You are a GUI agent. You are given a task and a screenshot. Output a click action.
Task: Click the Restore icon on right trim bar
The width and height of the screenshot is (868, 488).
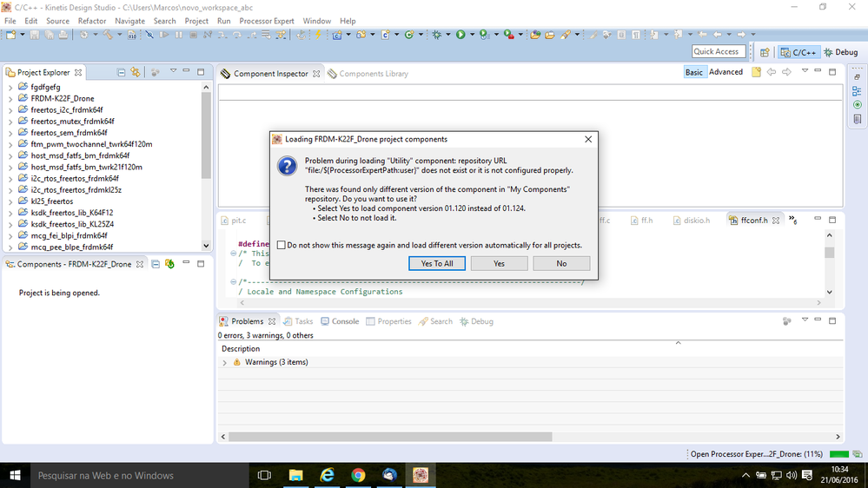(x=857, y=77)
